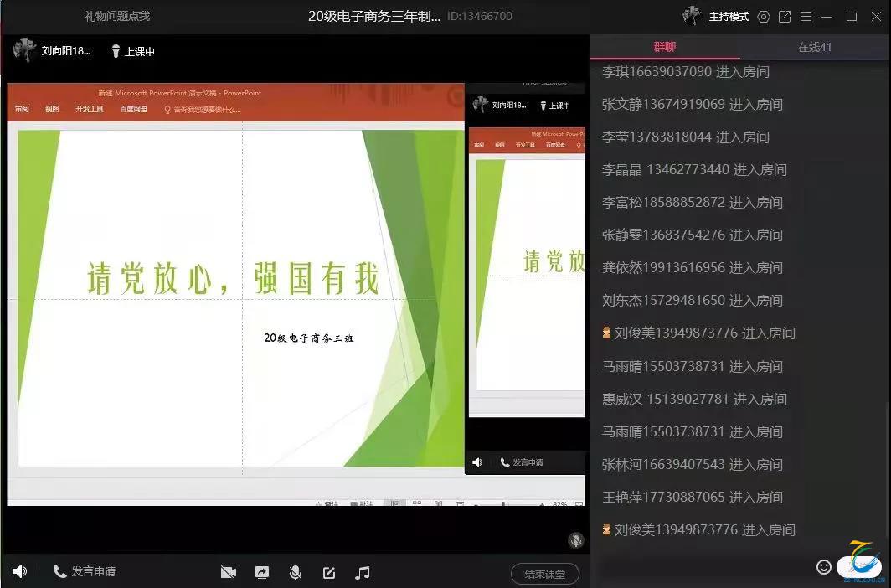Click the 刘向阳 presenter avatar top-left
The height and width of the screenshot is (588, 891).
[x=24, y=50]
